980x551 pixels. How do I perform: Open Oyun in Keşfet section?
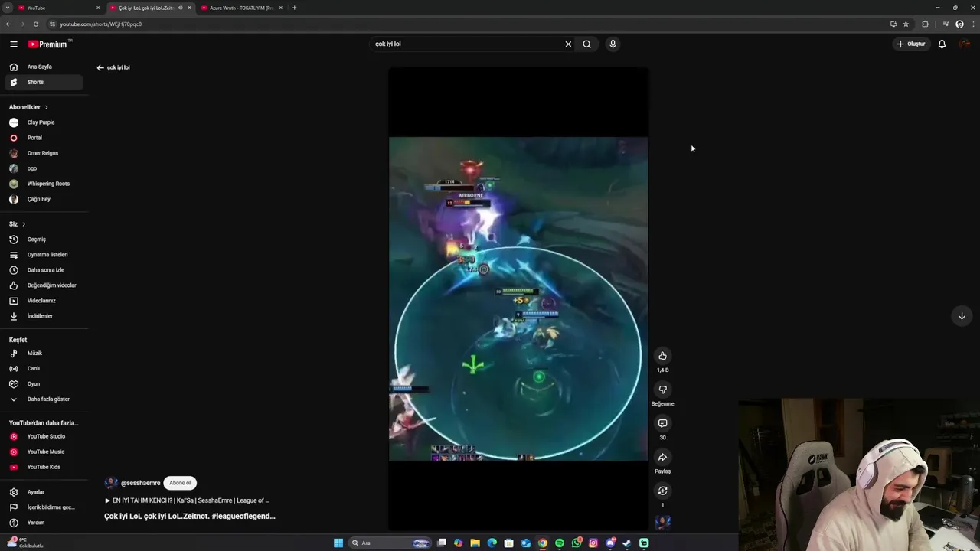(44, 384)
